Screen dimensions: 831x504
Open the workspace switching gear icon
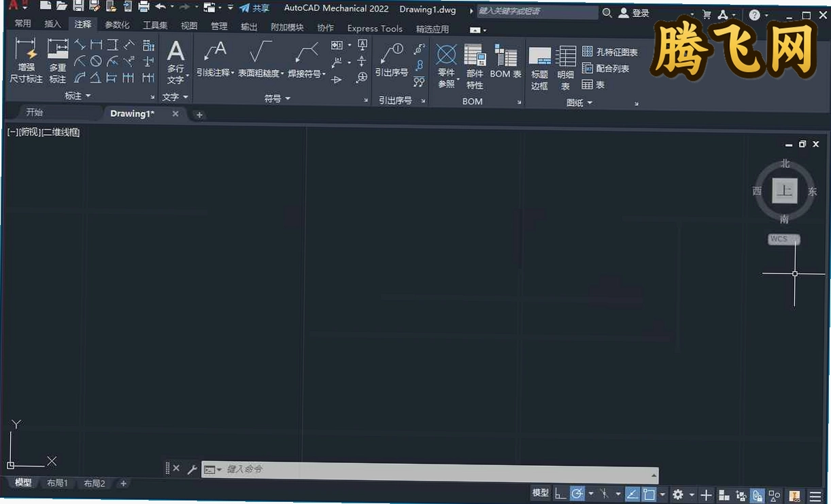pos(678,494)
